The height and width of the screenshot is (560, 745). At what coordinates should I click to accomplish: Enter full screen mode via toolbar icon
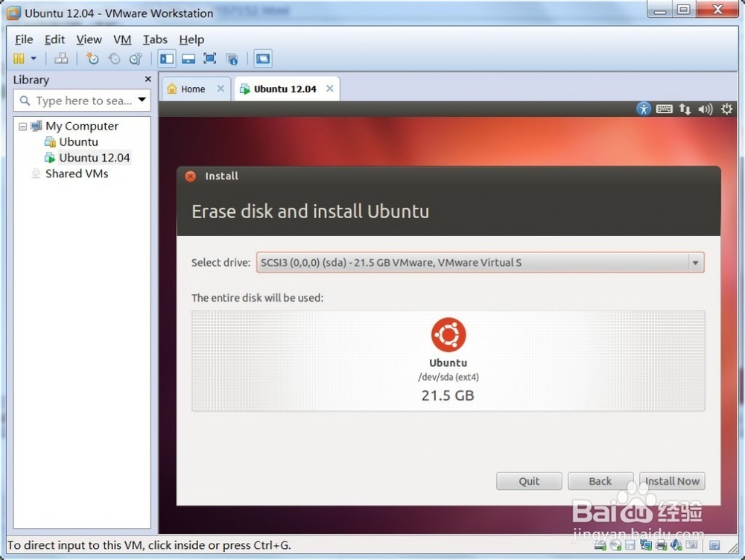(210, 58)
